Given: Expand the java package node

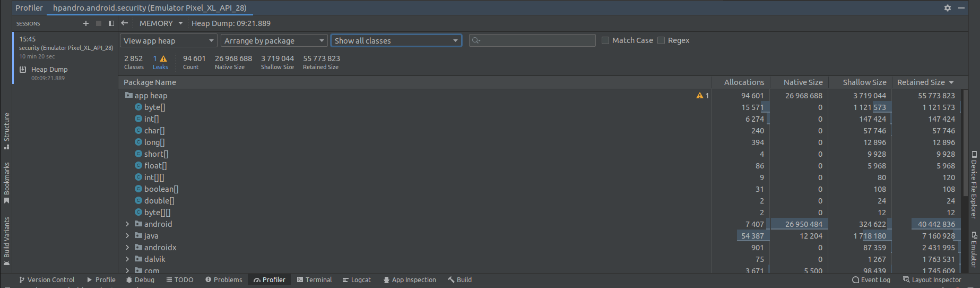Looking at the screenshot, I should pos(127,236).
